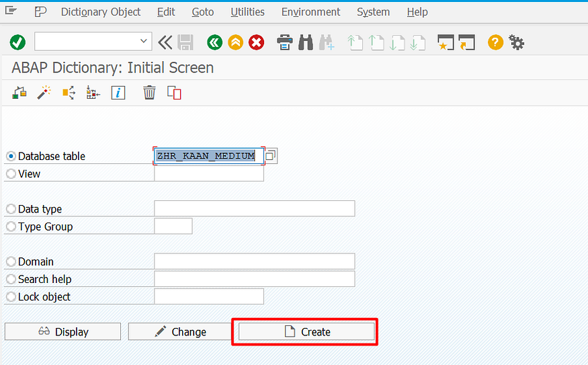Screen dimensions: 588x365
Task: Click the Change button
Action: pos(181,331)
